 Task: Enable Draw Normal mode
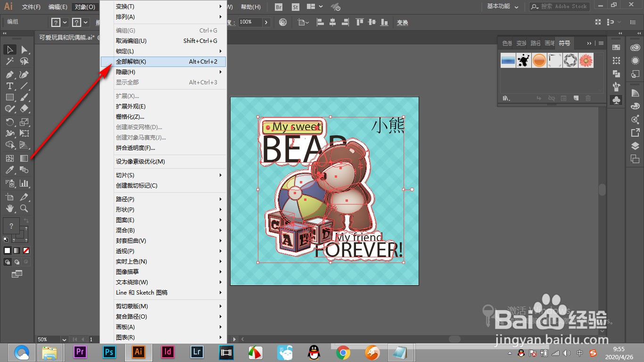[8, 262]
